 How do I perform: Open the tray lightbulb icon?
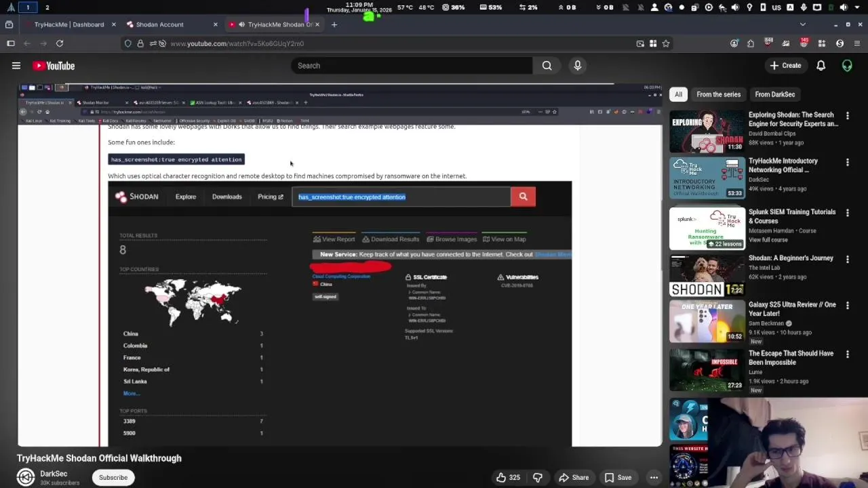(x=749, y=7)
